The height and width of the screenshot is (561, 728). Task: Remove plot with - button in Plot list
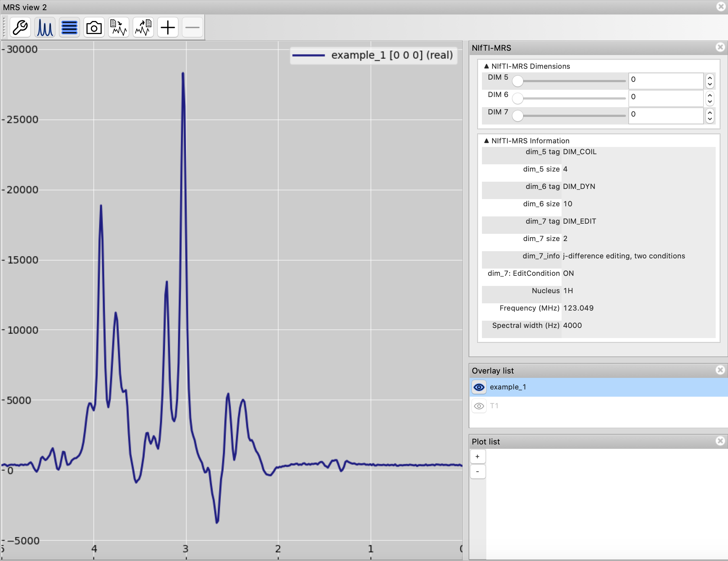tap(478, 472)
